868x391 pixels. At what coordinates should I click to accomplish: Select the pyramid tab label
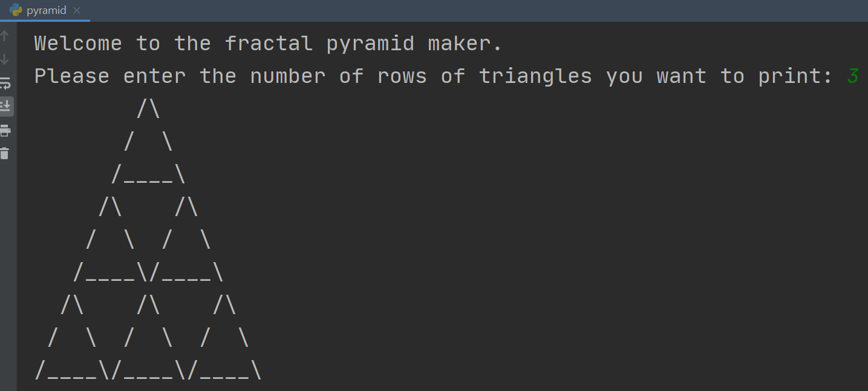click(47, 10)
